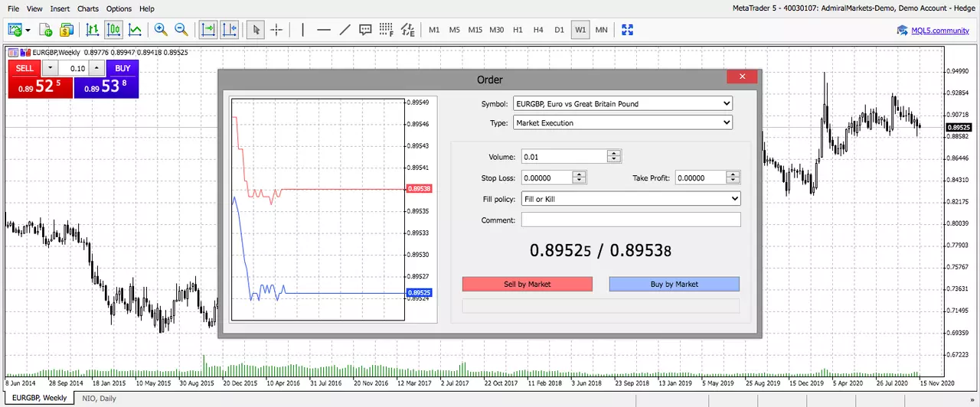This screenshot has height=407, width=980.
Task: Decrease Volume with the down stepper
Action: click(614, 160)
